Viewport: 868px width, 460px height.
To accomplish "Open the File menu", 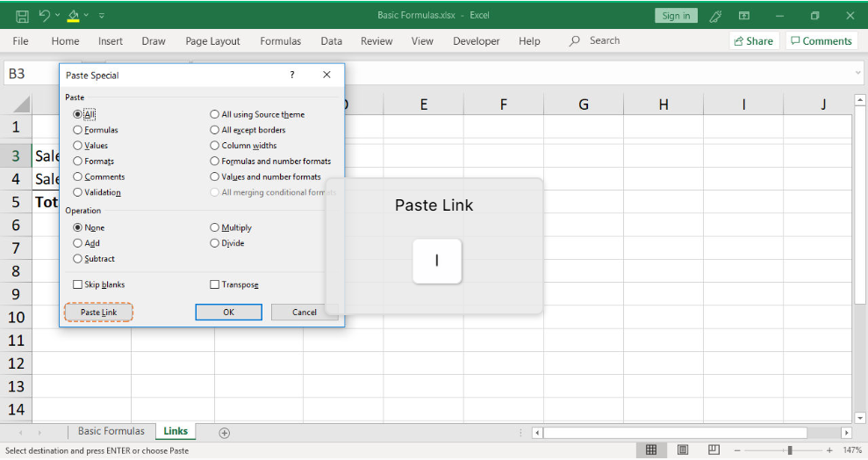I will (20, 41).
